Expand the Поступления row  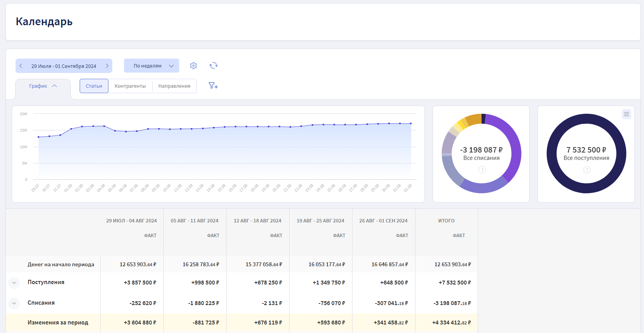pos(14,283)
